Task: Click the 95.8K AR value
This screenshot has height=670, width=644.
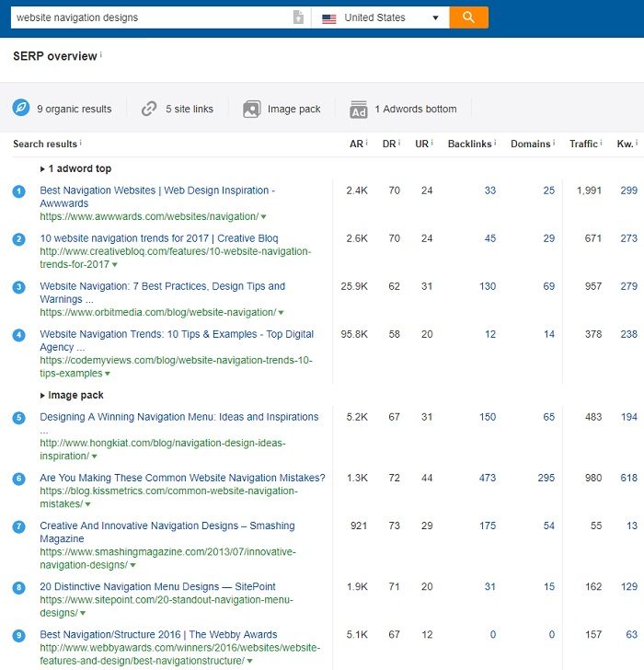Action: 354,334
